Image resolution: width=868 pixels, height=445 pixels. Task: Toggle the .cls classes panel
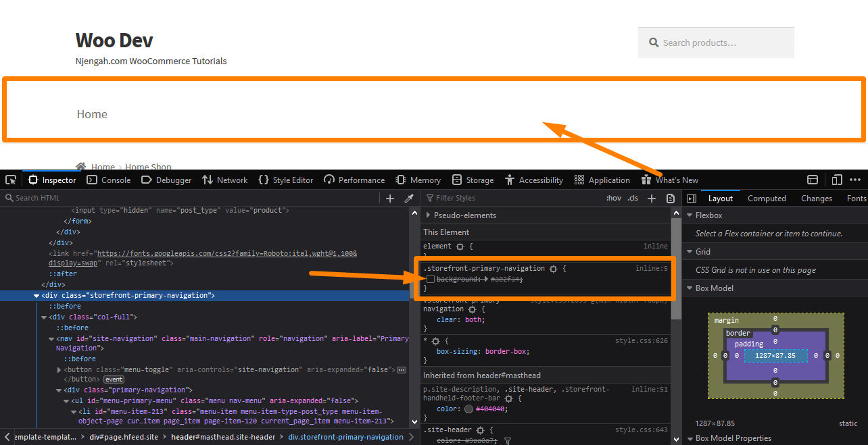[633, 198]
